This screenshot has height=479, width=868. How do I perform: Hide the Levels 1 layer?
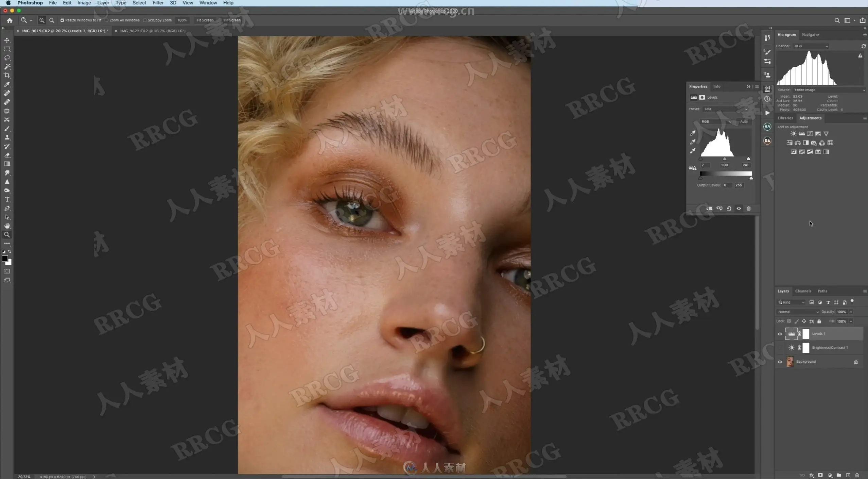click(780, 334)
